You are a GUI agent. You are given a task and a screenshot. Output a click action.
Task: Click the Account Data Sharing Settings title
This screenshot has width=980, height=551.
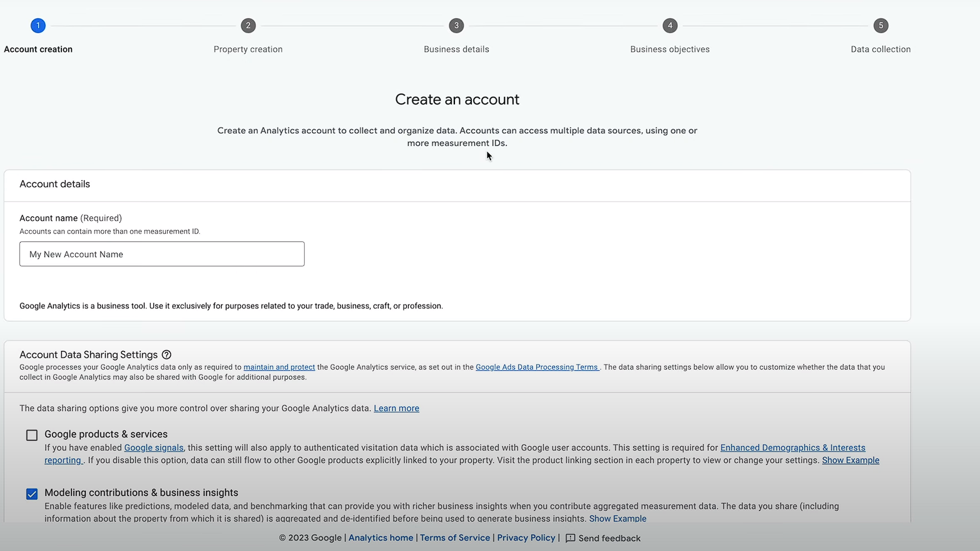coord(88,355)
